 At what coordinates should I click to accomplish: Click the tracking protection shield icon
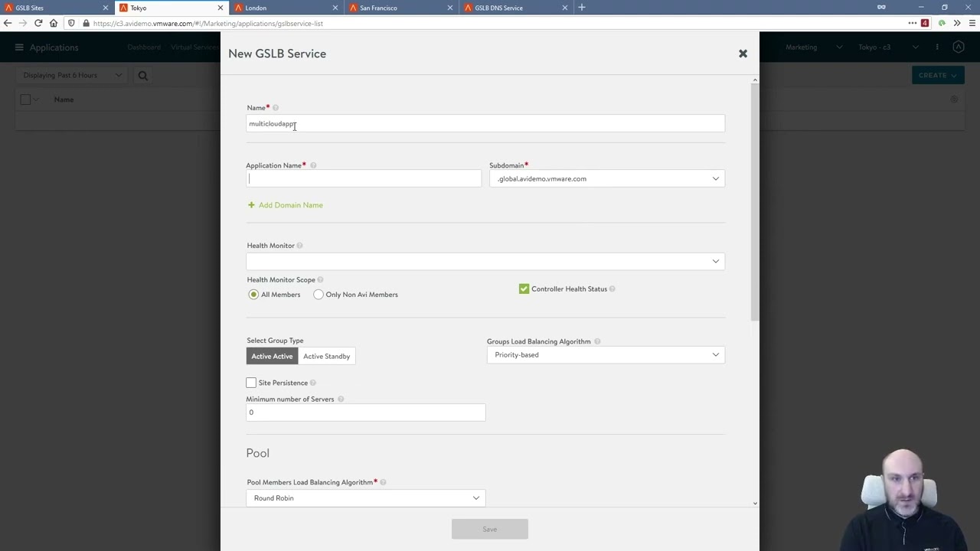click(72, 23)
